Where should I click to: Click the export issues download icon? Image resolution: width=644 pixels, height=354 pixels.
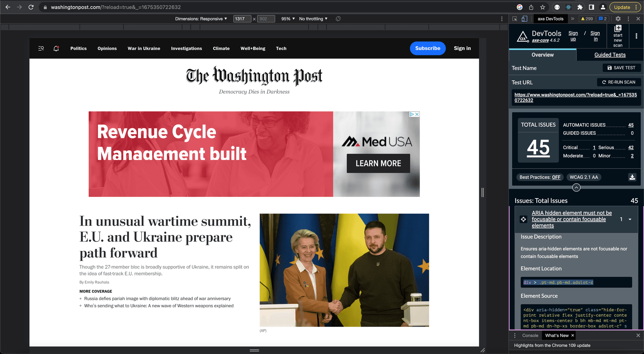click(x=632, y=177)
